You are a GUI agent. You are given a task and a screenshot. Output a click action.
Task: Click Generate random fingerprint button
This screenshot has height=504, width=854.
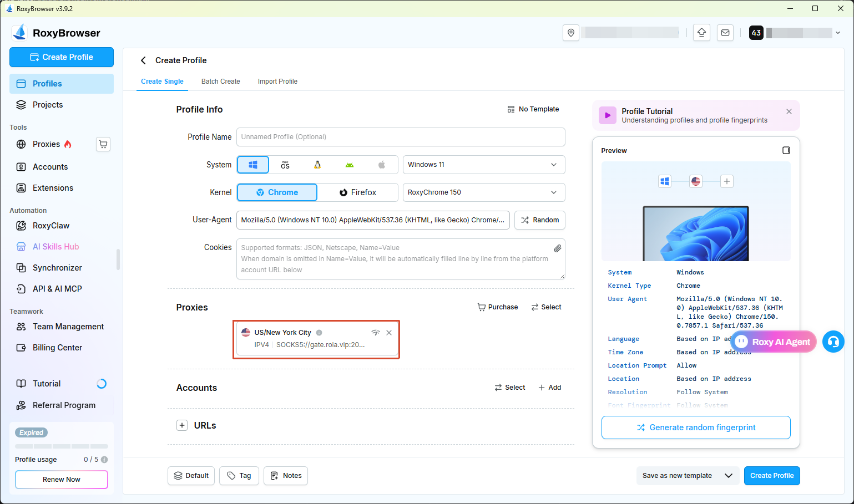[x=696, y=427]
